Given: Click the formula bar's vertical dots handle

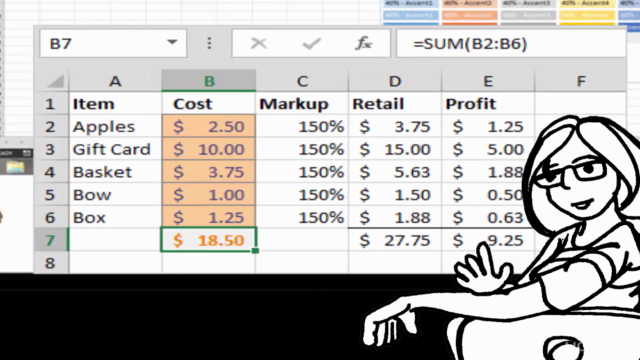Looking at the screenshot, I should coord(209,43).
